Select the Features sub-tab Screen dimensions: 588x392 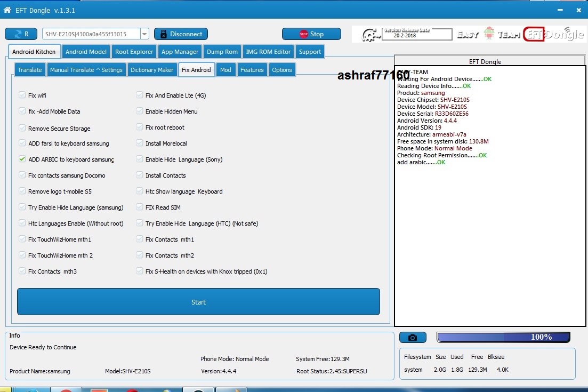[252, 70]
